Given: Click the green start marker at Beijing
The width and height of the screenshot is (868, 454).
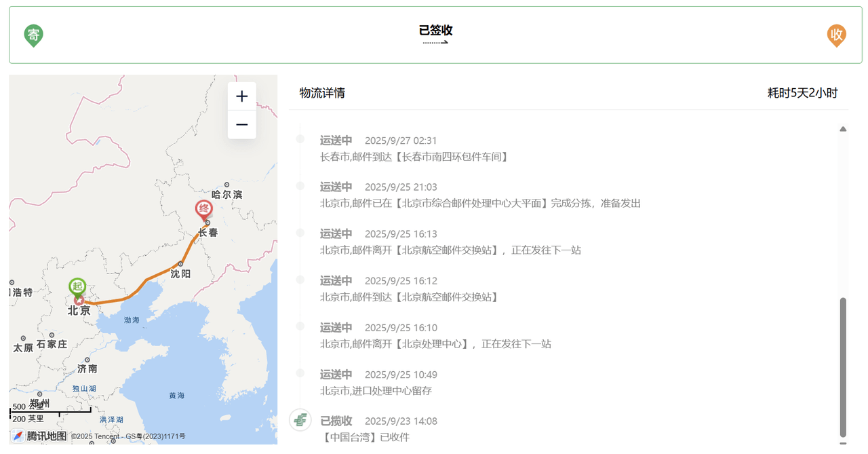Looking at the screenshot, I should coord(78,288).
